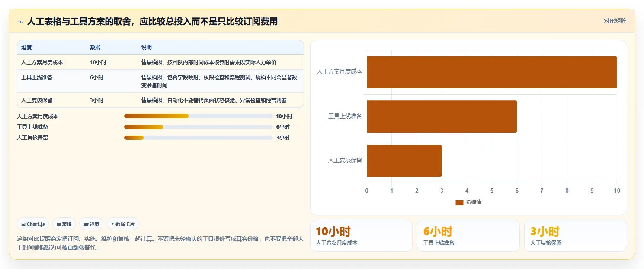
Task: Click the page title heading text
Action: 152,21
